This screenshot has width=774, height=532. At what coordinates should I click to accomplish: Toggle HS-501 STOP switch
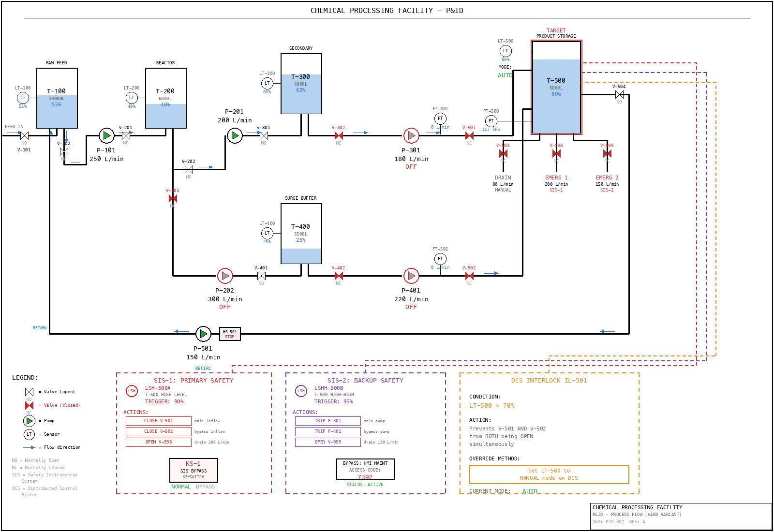tap(230, 334)
